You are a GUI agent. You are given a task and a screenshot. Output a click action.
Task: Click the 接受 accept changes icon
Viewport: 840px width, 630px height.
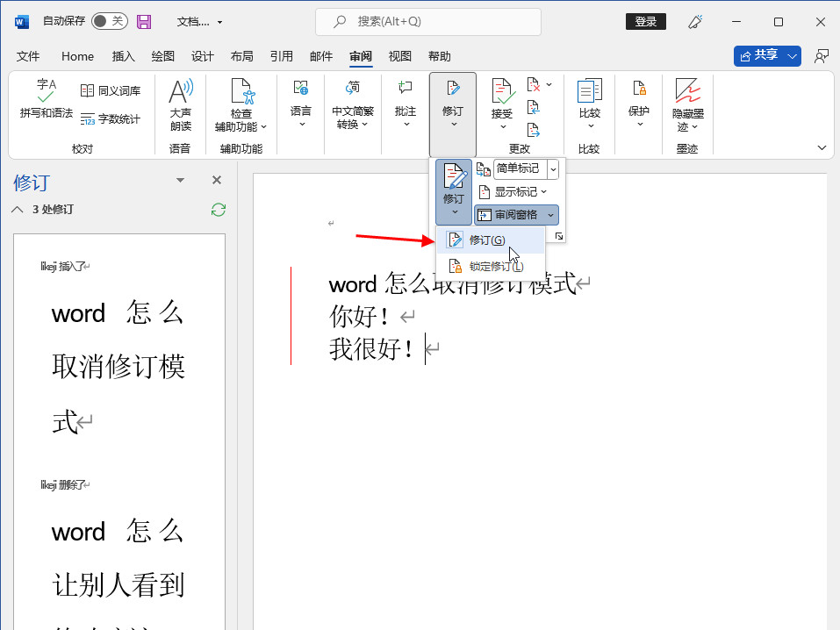502,91
